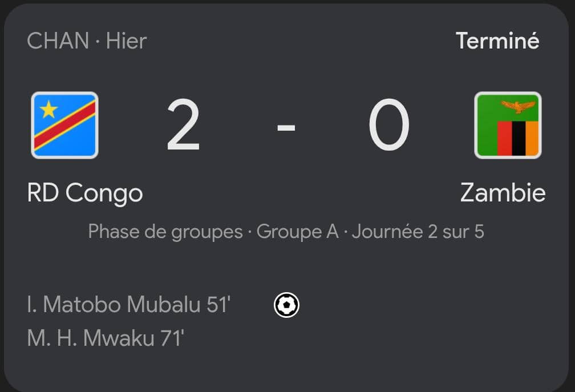
Task: Click the soccer ball goal icon
Action: [286, 305]
